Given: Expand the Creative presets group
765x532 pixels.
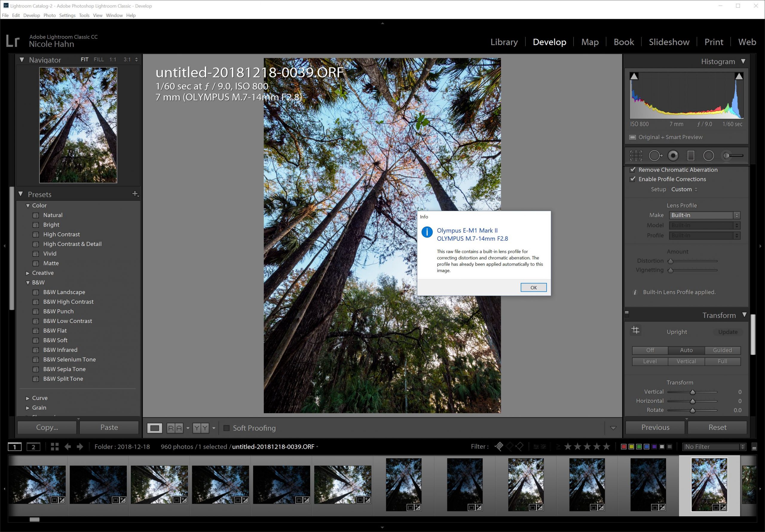Looking at the screenshot, I should [x=28, y=273].
